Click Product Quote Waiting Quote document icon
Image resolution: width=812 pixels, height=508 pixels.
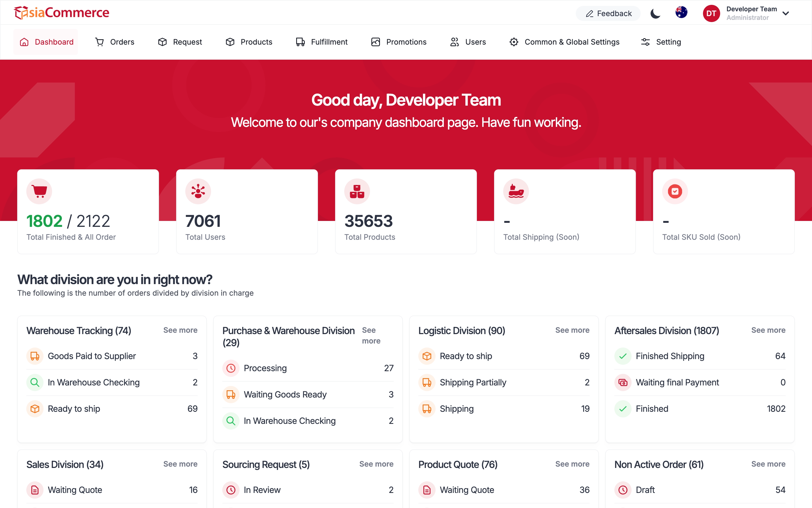(x=427, y=490)
